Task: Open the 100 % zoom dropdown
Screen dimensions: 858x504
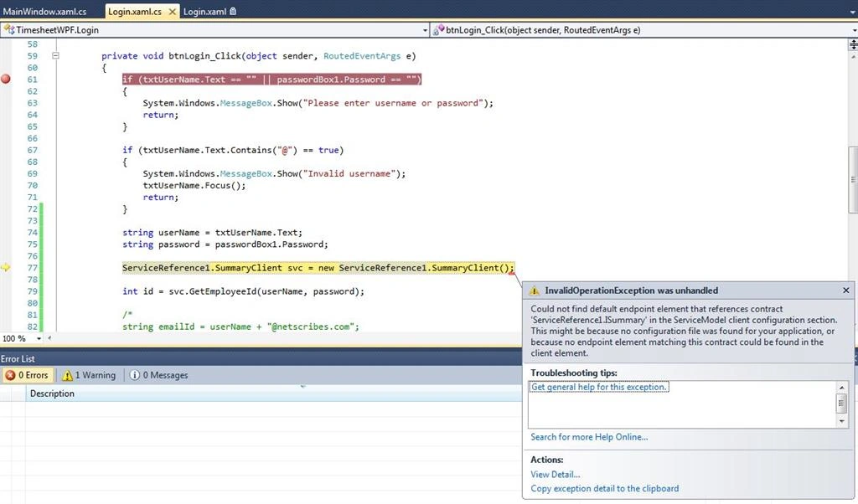Action: tap(39, 338)
